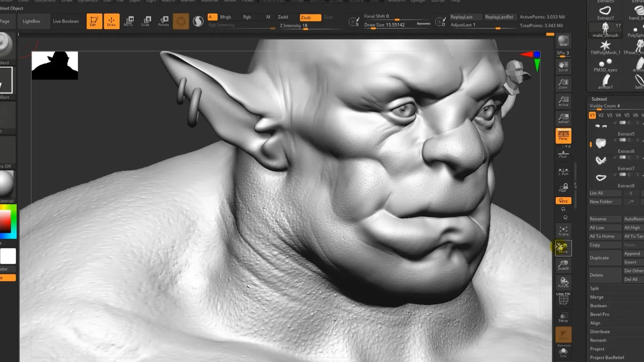Click the AAHalf view icon
644x362 pixels.
pos(563,118)
